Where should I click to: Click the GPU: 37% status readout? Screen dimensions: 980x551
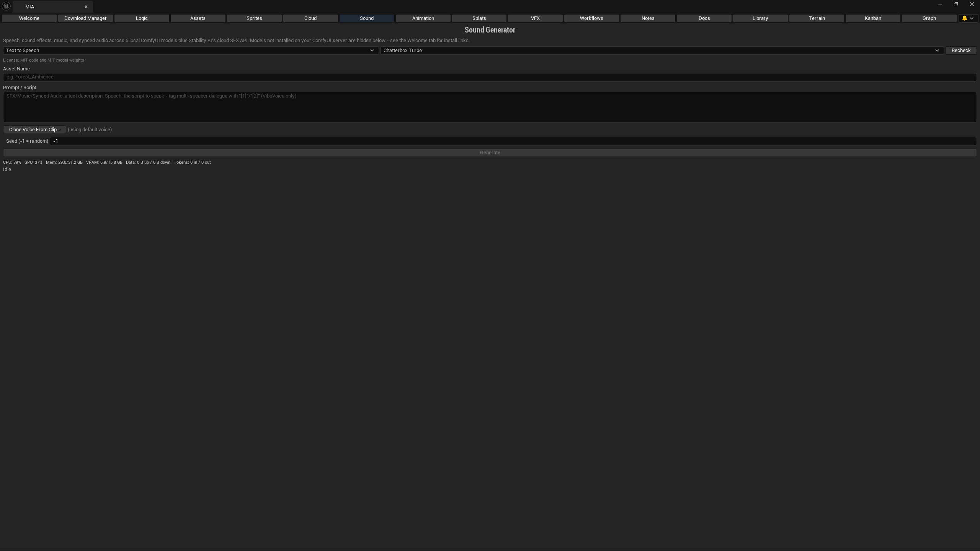(33, 163)
